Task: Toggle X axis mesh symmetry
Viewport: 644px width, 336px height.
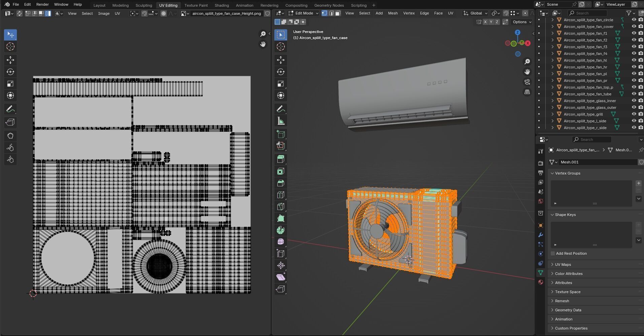Action: coord(485,22)
